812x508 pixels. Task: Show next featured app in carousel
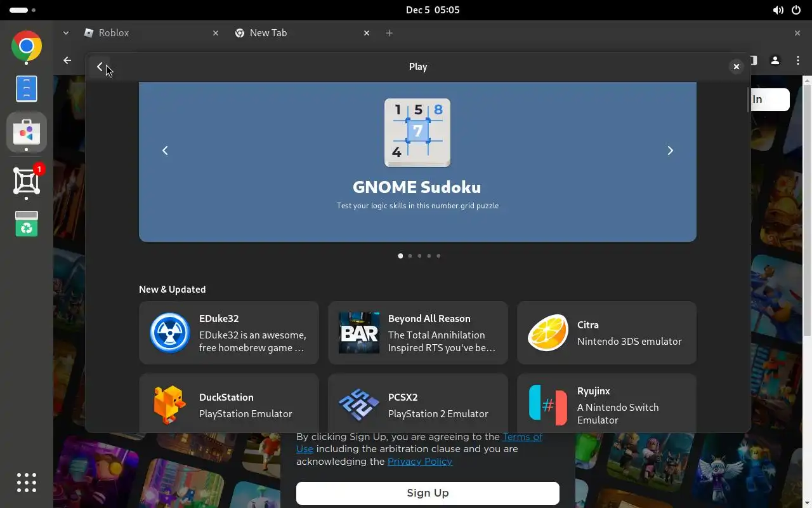(670, 150)
